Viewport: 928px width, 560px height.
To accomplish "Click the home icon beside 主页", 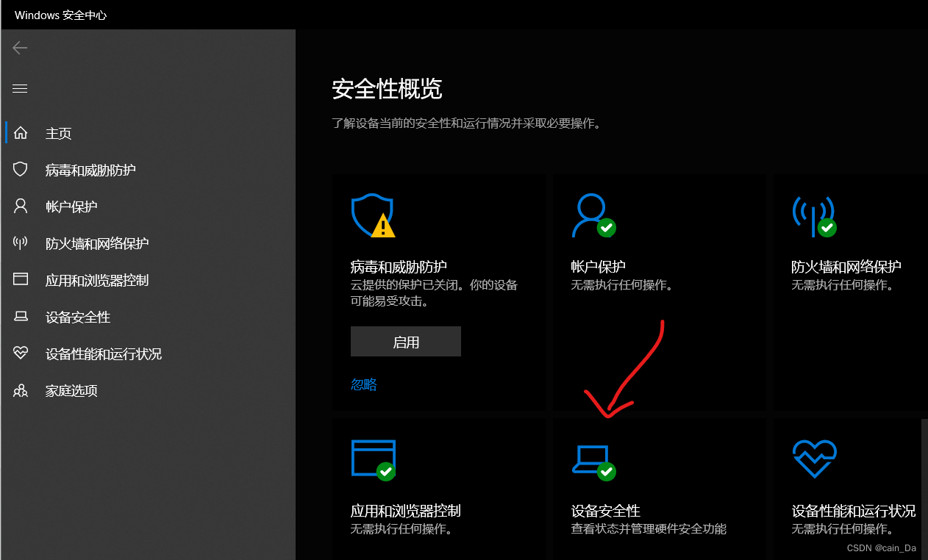I will coord(21,133).
